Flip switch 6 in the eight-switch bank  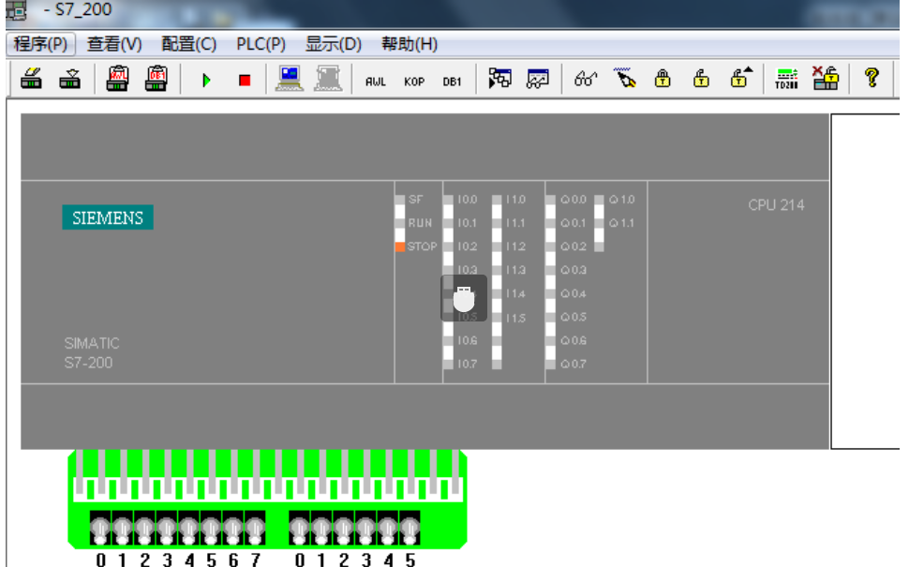[232, 529]
